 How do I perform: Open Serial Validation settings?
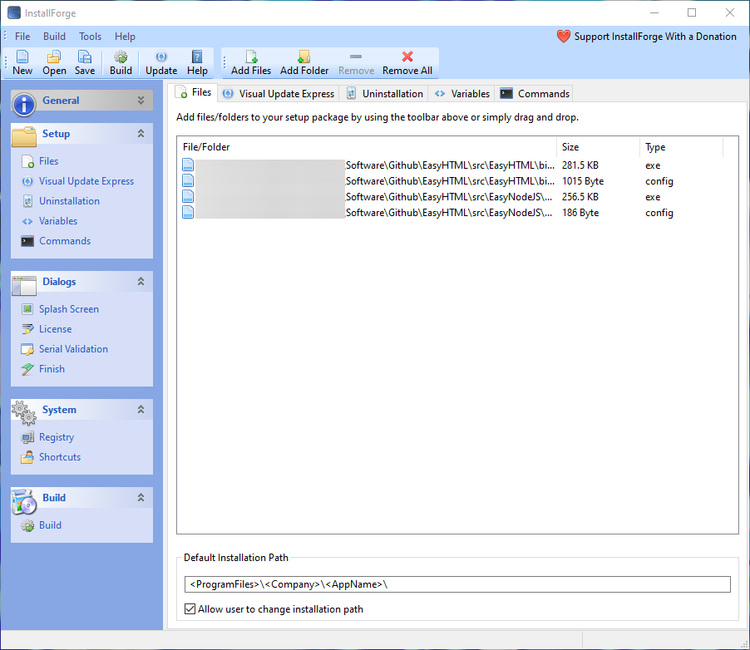[x=73, y=349]
